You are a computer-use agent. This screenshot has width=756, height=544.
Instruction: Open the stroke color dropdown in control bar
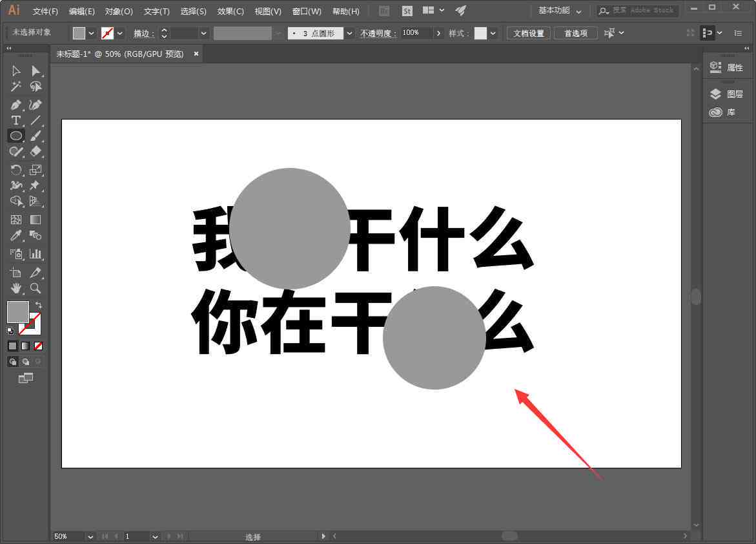coord(120,34)
